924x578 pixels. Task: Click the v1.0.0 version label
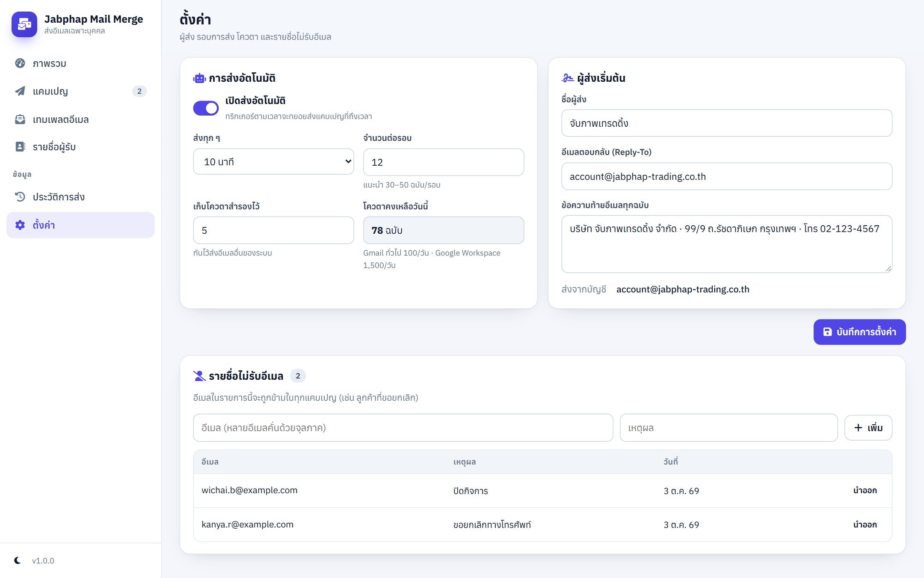coord(43,560)
